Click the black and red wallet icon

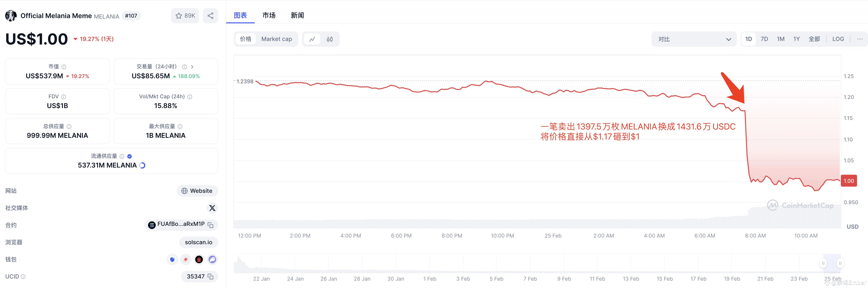199,260
